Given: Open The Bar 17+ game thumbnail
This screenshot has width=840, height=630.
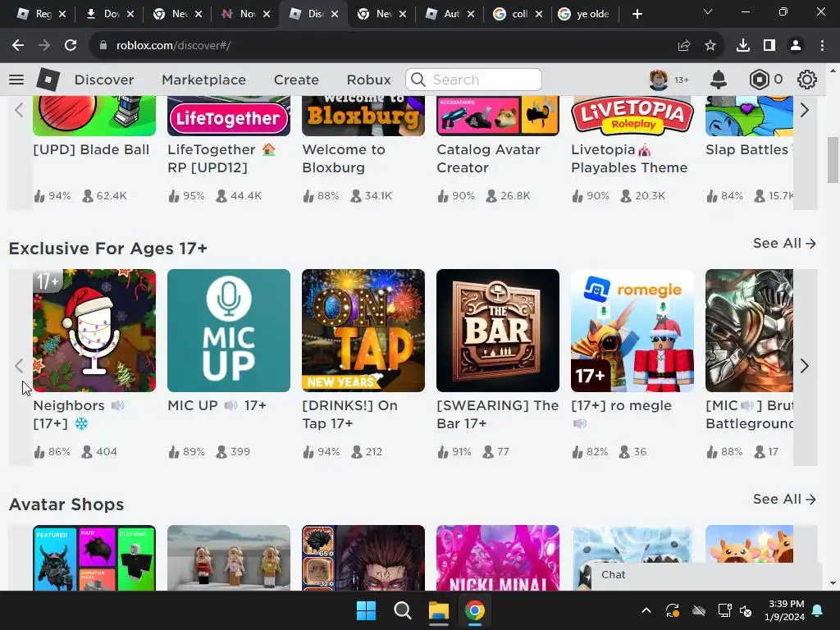Looking at the screenshot, I should 498,331.
